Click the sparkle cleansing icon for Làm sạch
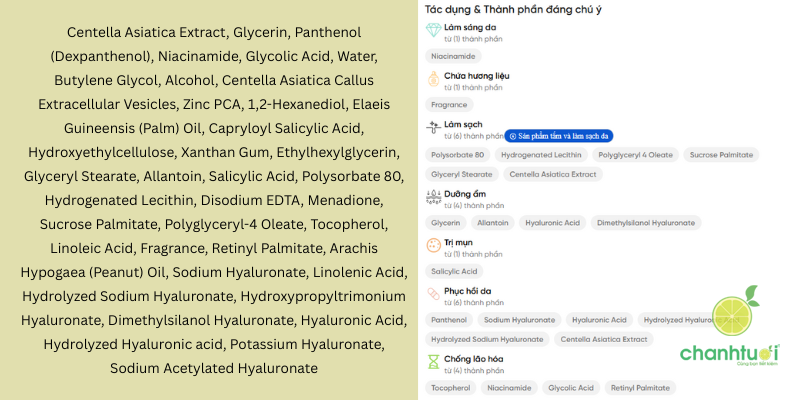The image size is (800, 400). coord(433,129)
